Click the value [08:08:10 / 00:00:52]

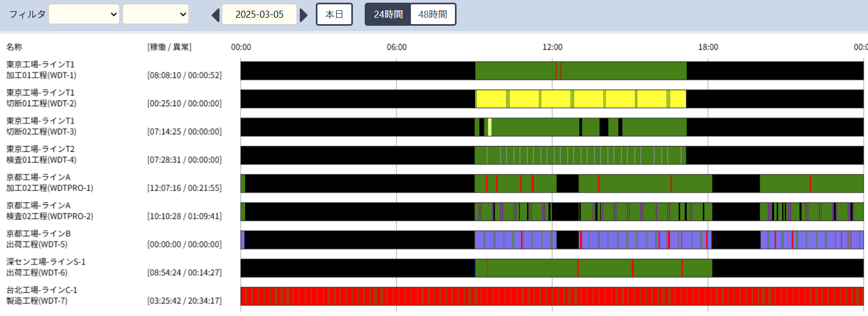point(184,75)
